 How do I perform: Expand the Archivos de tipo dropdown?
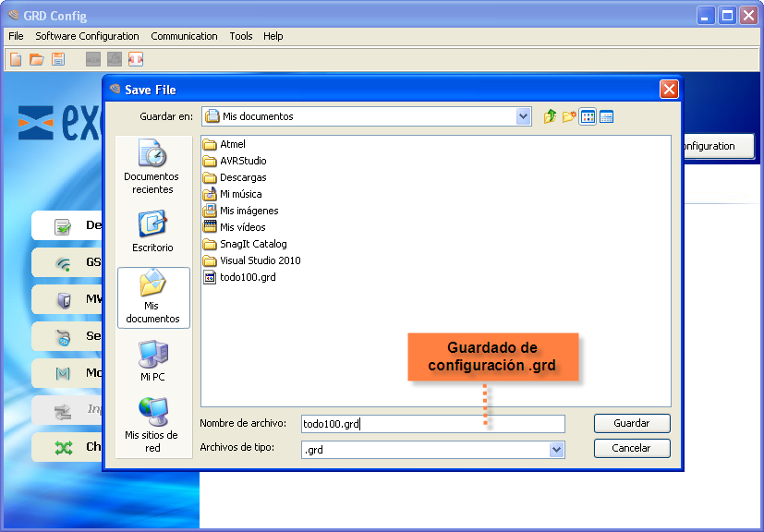(x=556, y=449)
